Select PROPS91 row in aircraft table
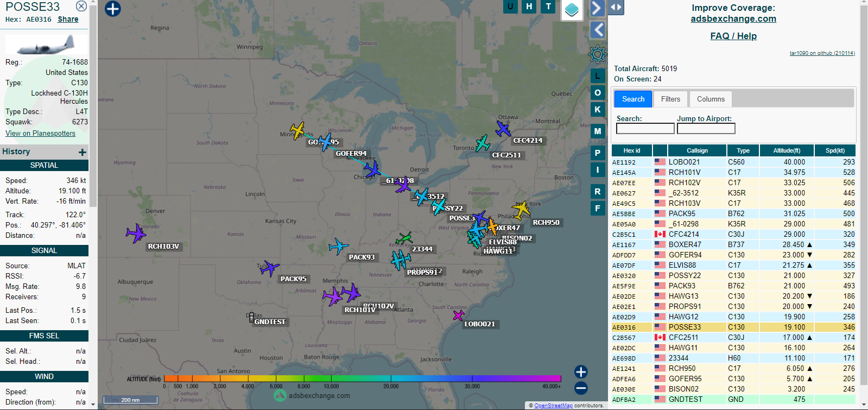The height and width of the screenshot is (410, 868). pos(733,306)
